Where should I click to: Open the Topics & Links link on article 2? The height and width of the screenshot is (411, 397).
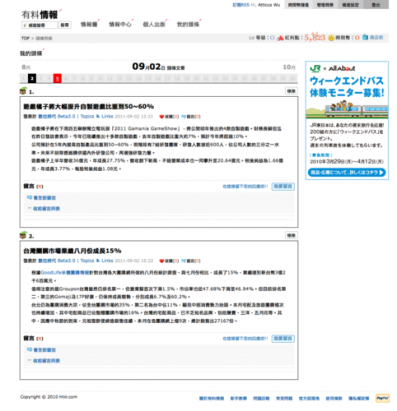[x=97, y=261]
